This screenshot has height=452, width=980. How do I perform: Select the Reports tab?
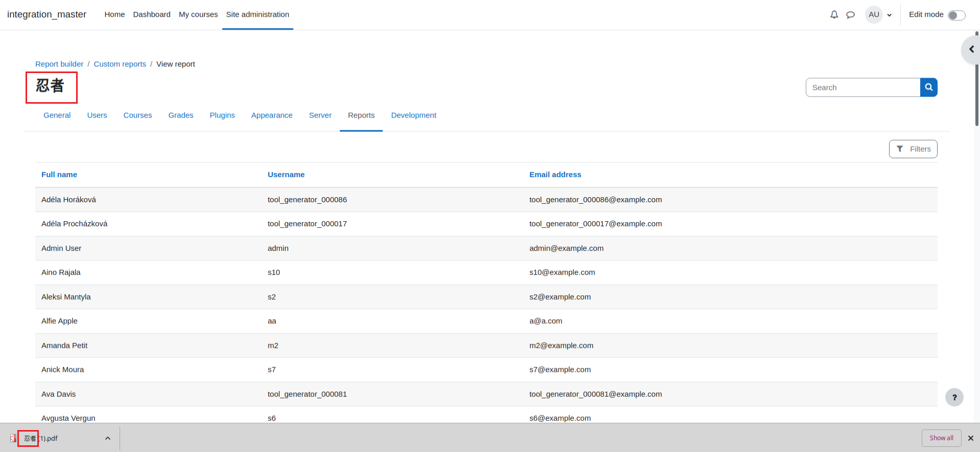click(361, 115)
